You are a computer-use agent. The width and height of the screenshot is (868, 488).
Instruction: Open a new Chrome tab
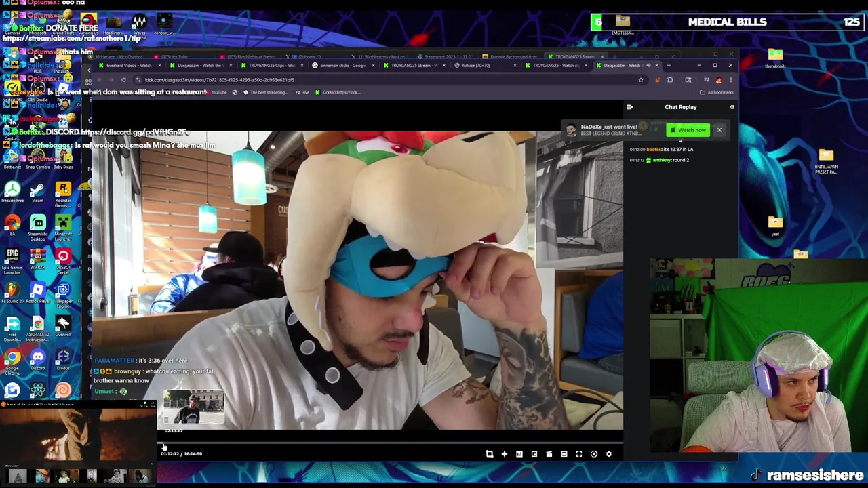(x=669, y=66)
